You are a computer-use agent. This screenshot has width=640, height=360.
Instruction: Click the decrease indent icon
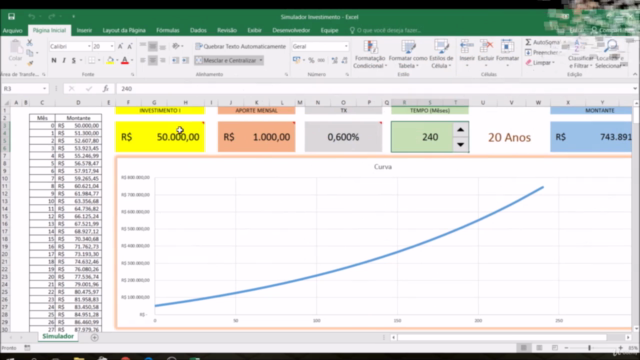tap(175, 60)
